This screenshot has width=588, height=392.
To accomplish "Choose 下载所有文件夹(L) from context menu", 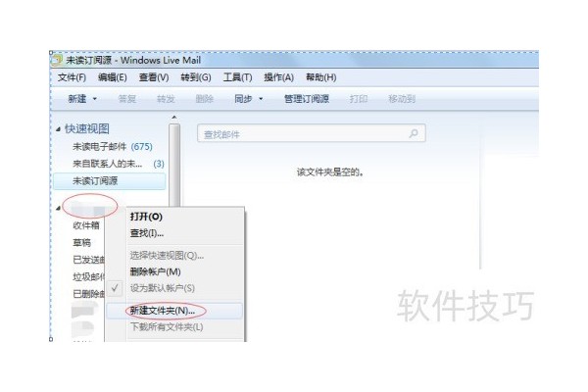I will (x=167, y=327).
